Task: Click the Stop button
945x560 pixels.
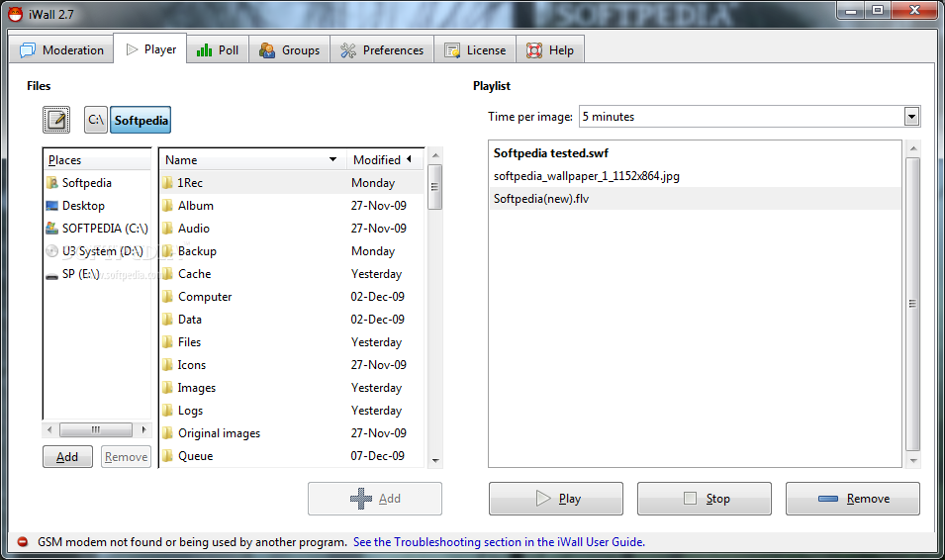Action: pyautogui.click(x=705, y=499)
